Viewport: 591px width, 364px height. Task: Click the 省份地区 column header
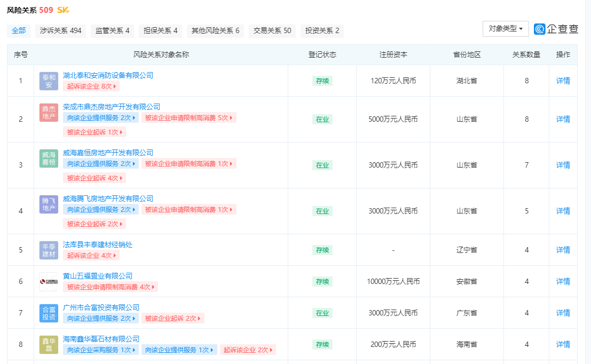click(x=467, y=55)
